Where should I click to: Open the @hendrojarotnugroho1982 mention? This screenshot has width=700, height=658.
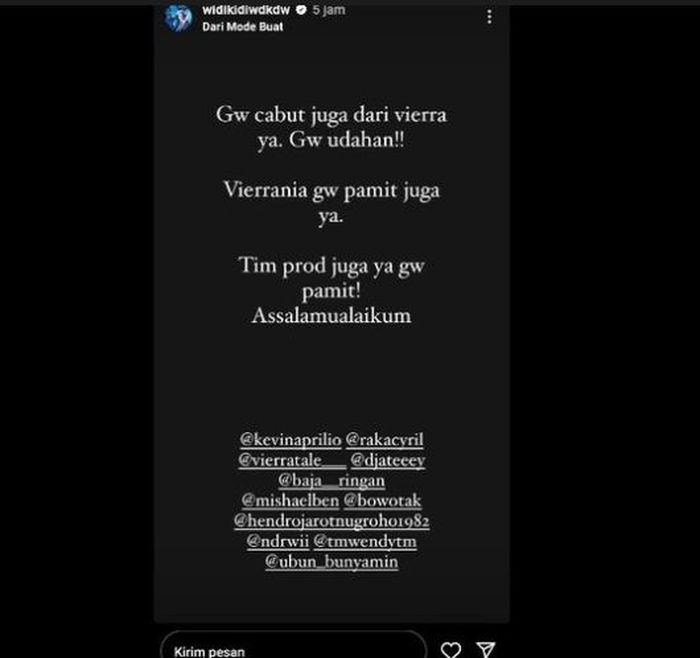coord(332,521)
